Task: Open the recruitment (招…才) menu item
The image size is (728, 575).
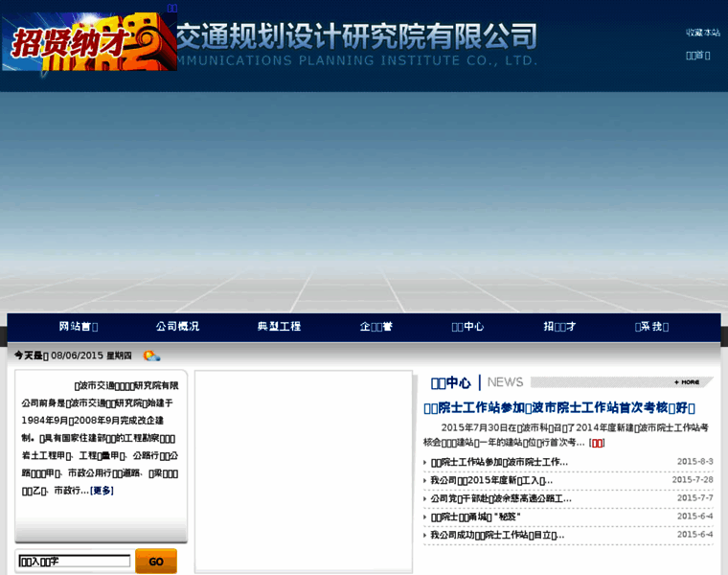Action: pos(559,327)
